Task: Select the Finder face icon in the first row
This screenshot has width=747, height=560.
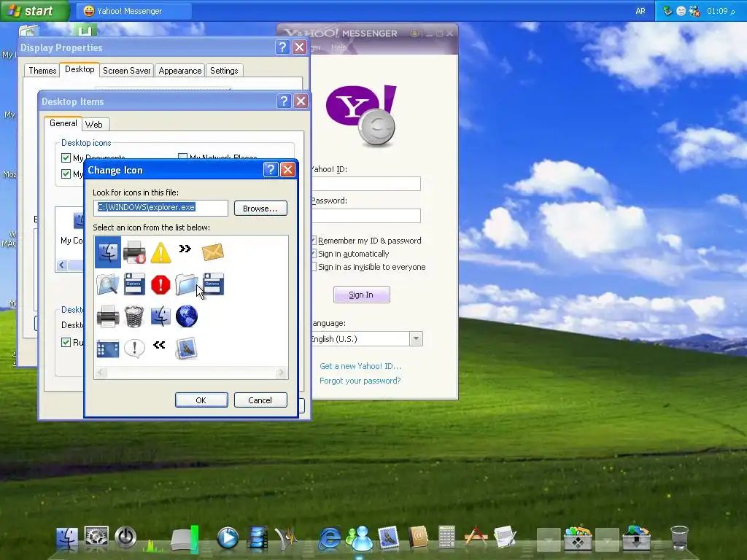Action: [108, 252]
